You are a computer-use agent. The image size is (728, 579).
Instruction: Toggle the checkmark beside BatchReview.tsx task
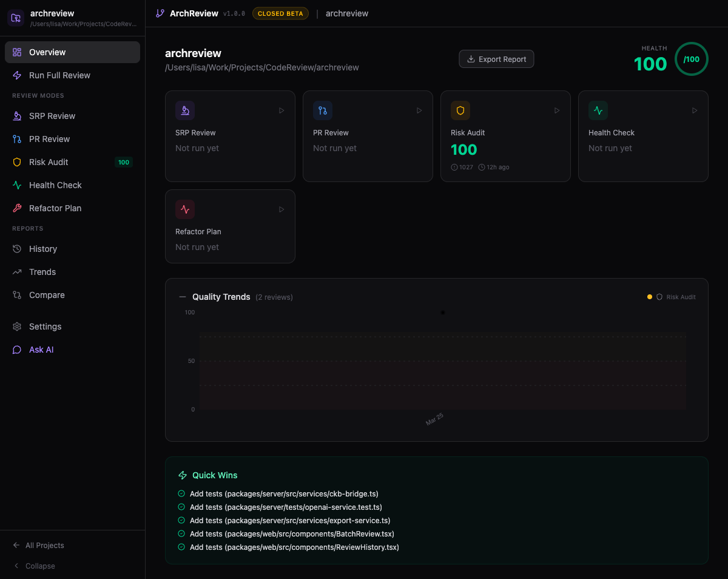pyautogui.click(x=181, y=533)
